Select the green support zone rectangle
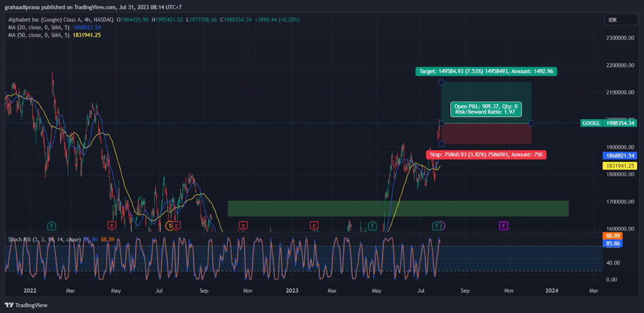 [398, 208]
